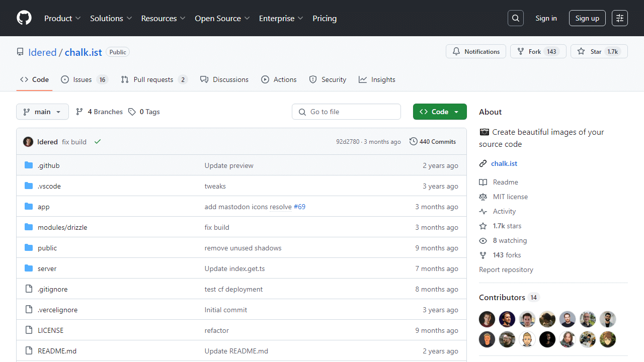Click the .gitignore file icon

coord(29,289)
